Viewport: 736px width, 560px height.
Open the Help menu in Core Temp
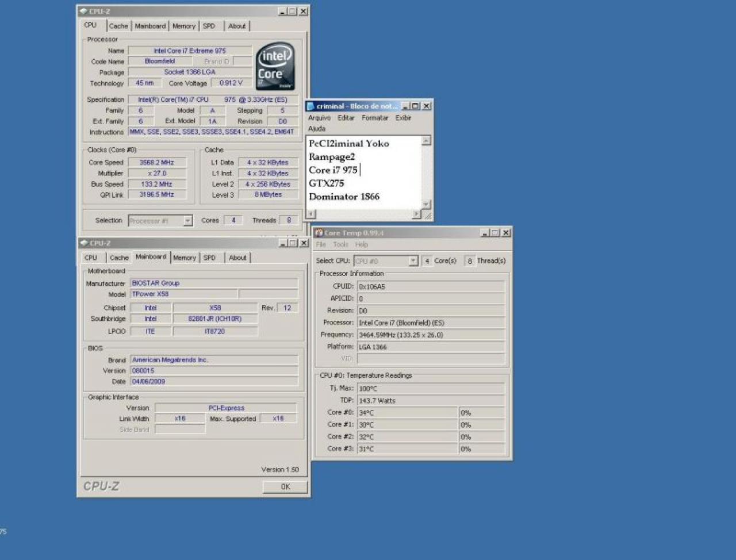tap(362, 244)
